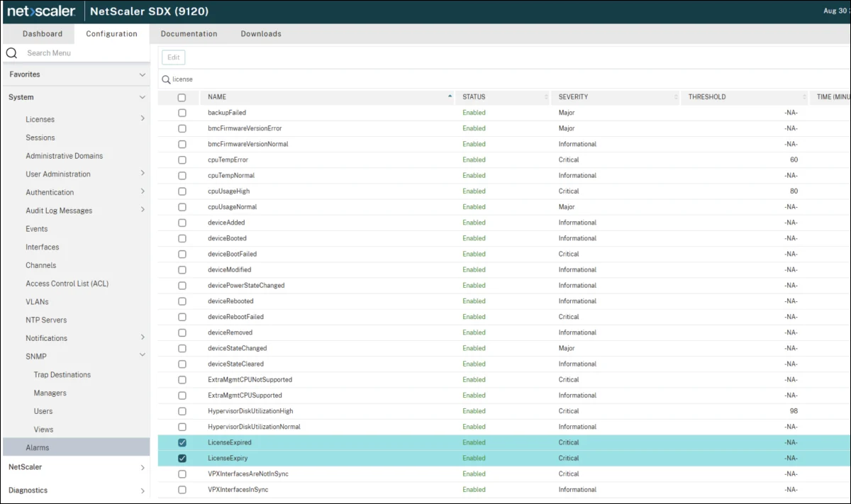Click the deviceStateCleared alarm name
This screenshot has height=504, width=851.
(235, 364)
